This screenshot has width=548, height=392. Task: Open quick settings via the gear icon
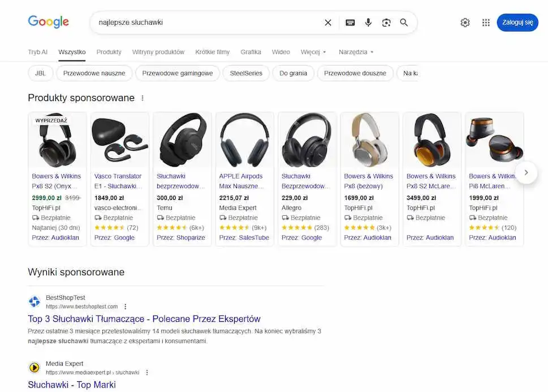[465, 23]
